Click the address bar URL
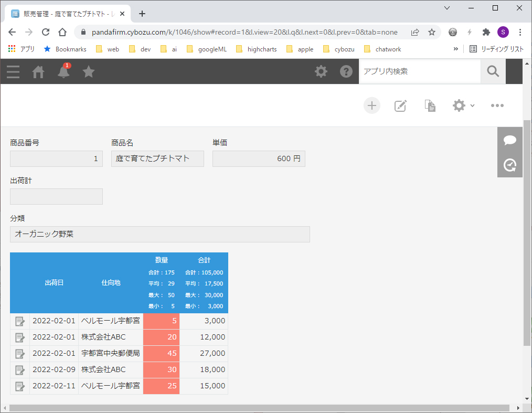Viewport: 532px width, 413px height. pyautogui.click(x=244, y=32)
